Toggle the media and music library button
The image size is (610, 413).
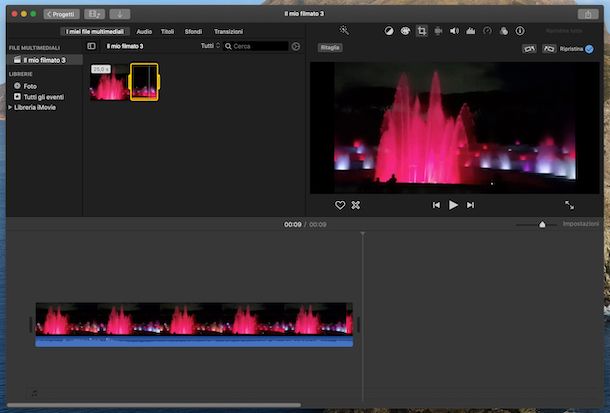point(94,14)
